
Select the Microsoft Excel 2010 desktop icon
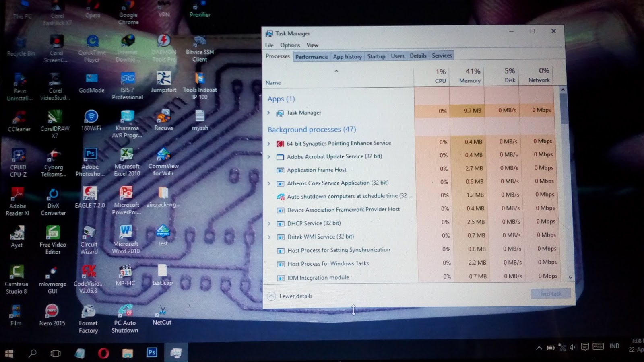127,162
